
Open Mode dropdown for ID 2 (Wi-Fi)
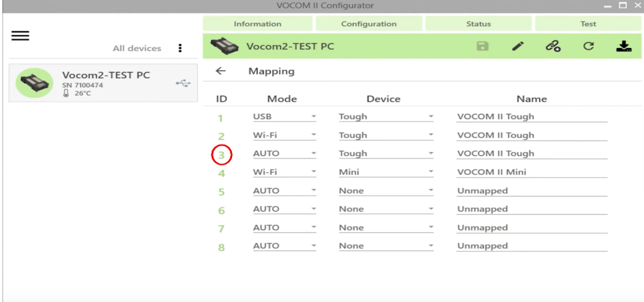pos(284,135)
